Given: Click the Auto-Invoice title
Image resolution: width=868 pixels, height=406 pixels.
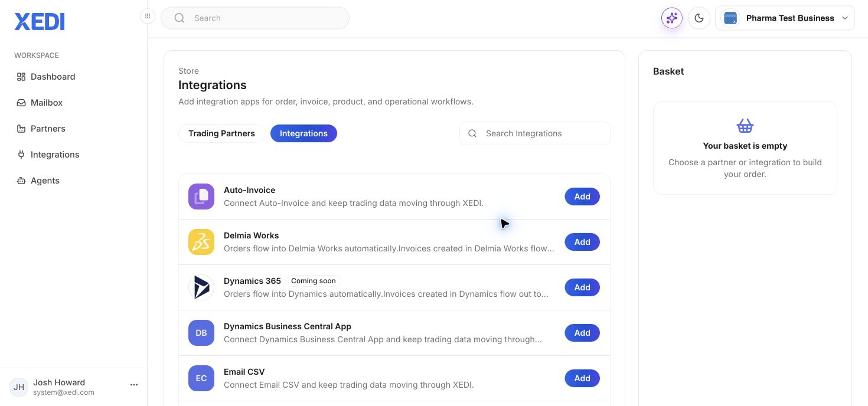Looking at the screenshot, I should click(x=249, y=190).
